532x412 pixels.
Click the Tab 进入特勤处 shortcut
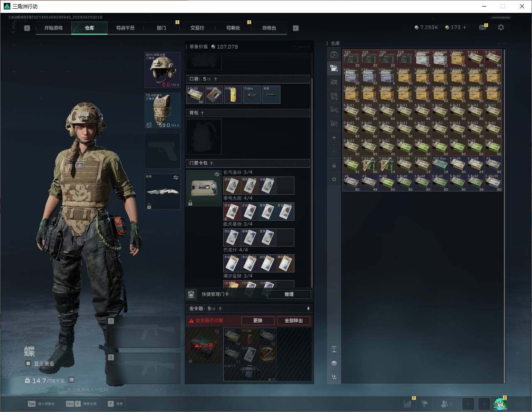coord(41,404)
